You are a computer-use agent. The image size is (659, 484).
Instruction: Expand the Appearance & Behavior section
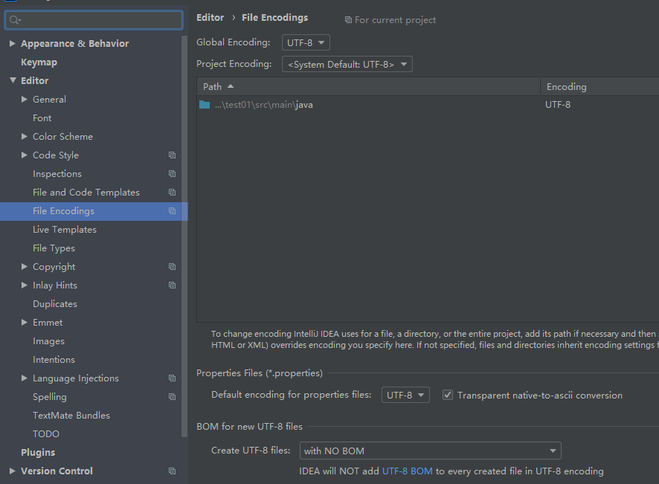[12, 43]
